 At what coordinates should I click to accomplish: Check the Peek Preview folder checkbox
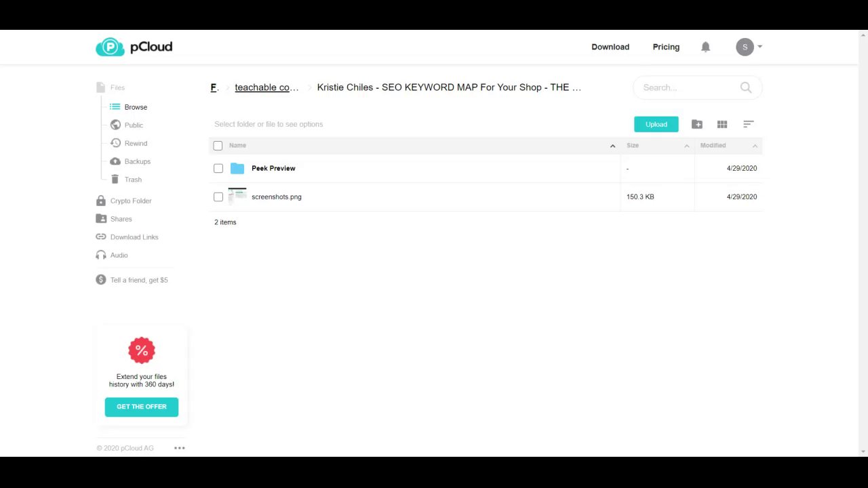[x=218, y=168]
